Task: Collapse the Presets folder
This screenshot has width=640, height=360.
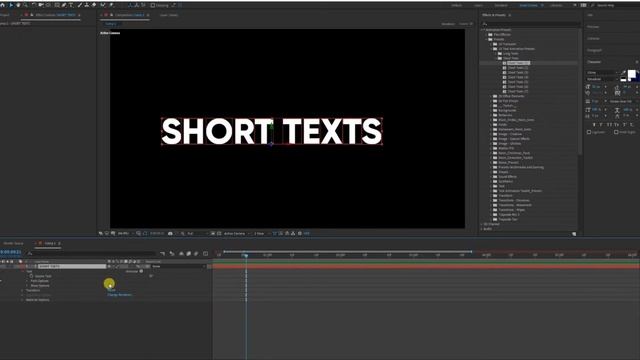Action: click(487, 39)
